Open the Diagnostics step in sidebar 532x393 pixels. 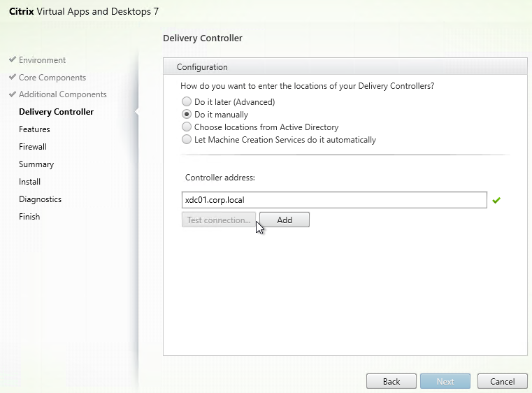click(x=40, y=199)
